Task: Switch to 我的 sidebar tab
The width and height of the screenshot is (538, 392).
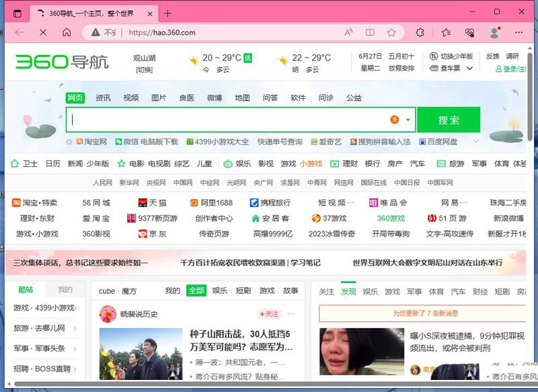Action: (65, 290)
